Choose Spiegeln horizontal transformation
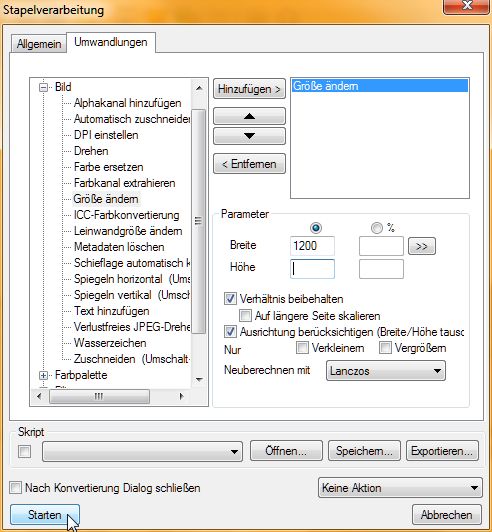 pos(132,279)
